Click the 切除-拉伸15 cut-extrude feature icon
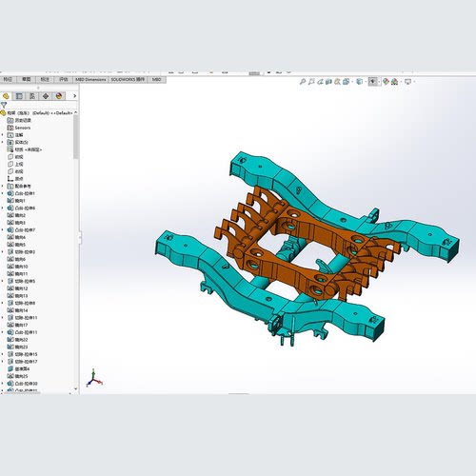Viewport: 476px width, 476px height. point(10,354)
